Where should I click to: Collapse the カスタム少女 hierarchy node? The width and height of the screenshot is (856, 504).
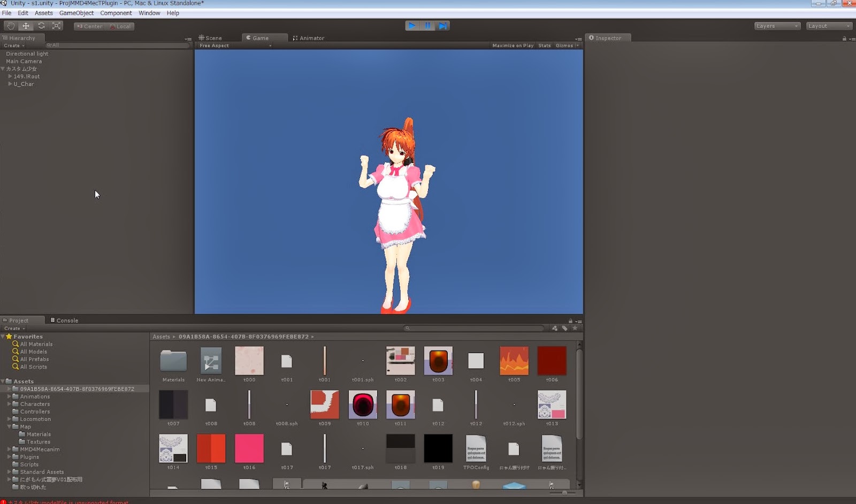coord(3,69)
